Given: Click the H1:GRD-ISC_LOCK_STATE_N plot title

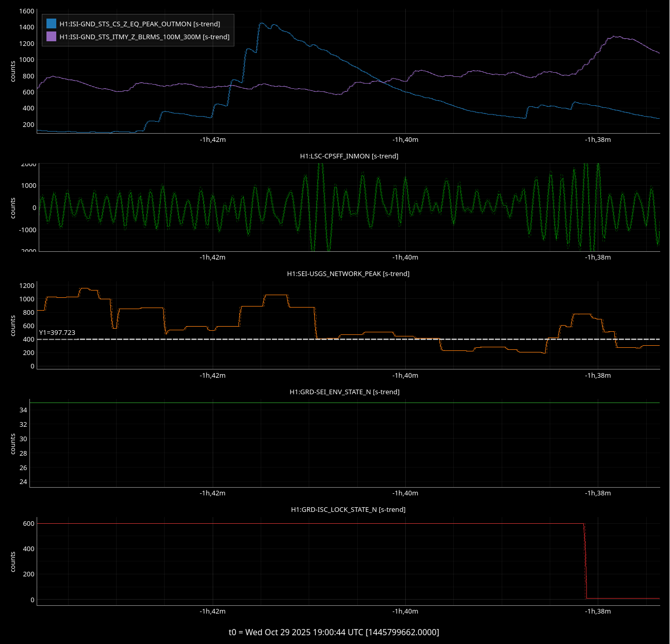Looking at the screenshot, I should (x=348, y=509).
